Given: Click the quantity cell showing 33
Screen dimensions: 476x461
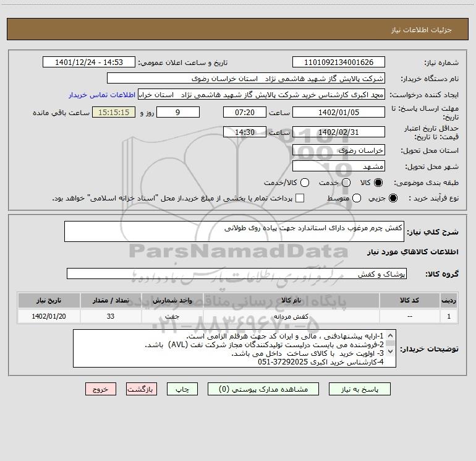Looking at the screenshot, I should (111, 316).
